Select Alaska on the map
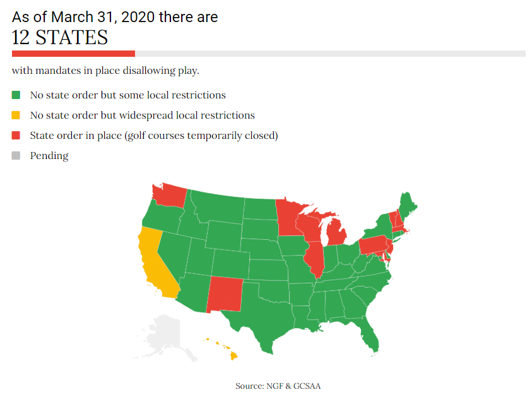The width and height of the screenshot is (532, 402). coord(166,336)
